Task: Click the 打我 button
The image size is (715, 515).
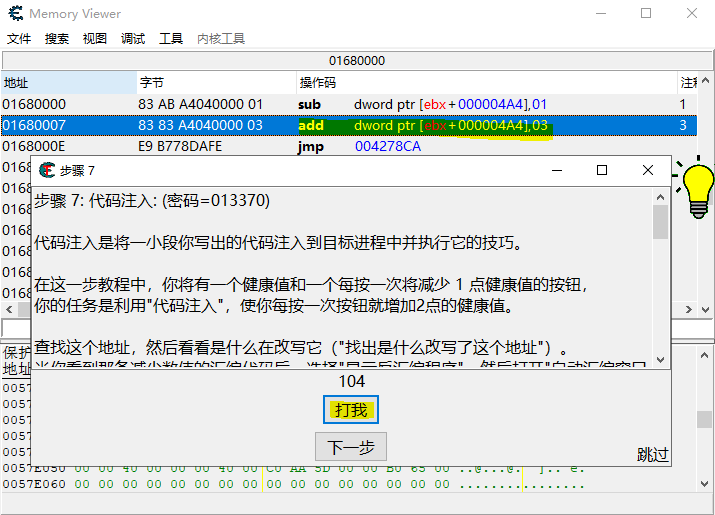Action: (x=351, y=410)
